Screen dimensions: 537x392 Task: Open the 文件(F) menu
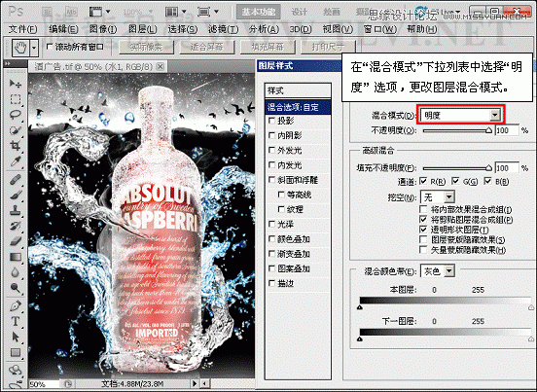click(x=22, y=30)
